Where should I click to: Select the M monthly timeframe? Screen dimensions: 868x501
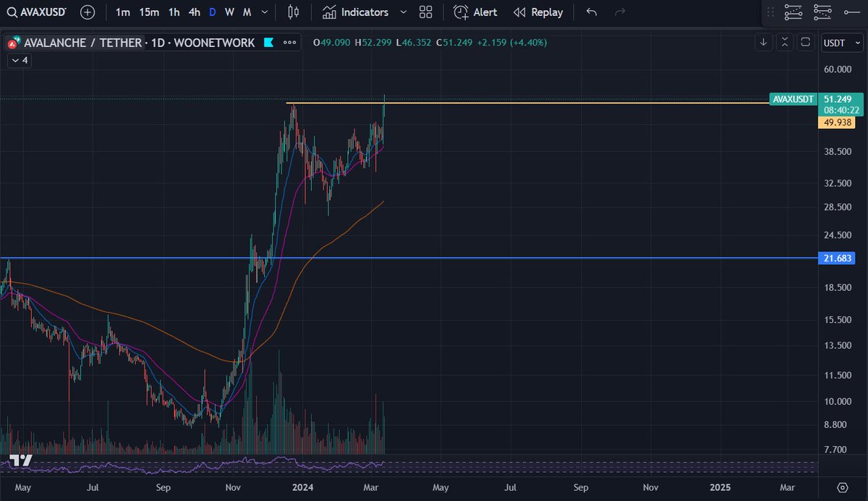click(247, 12)
